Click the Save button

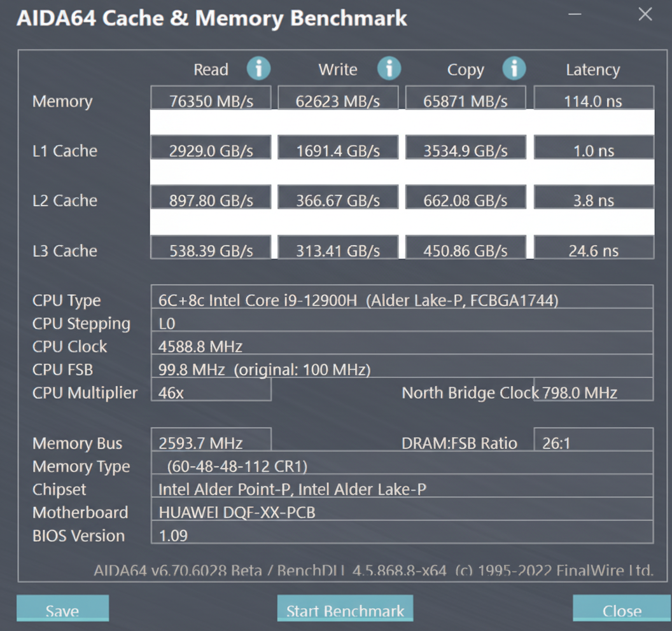click(62, 609)
